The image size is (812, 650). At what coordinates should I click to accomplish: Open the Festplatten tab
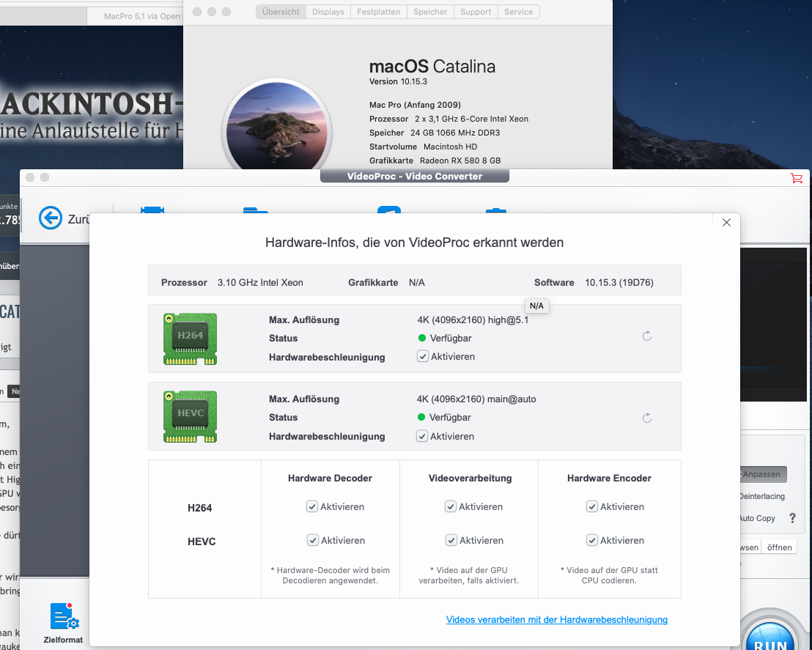click(x=379, y=12)
